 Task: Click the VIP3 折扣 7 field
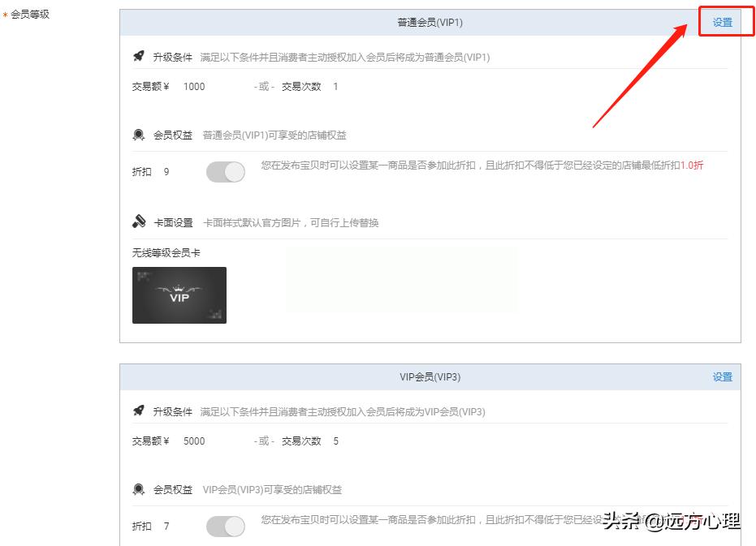(x=166, y=527)
